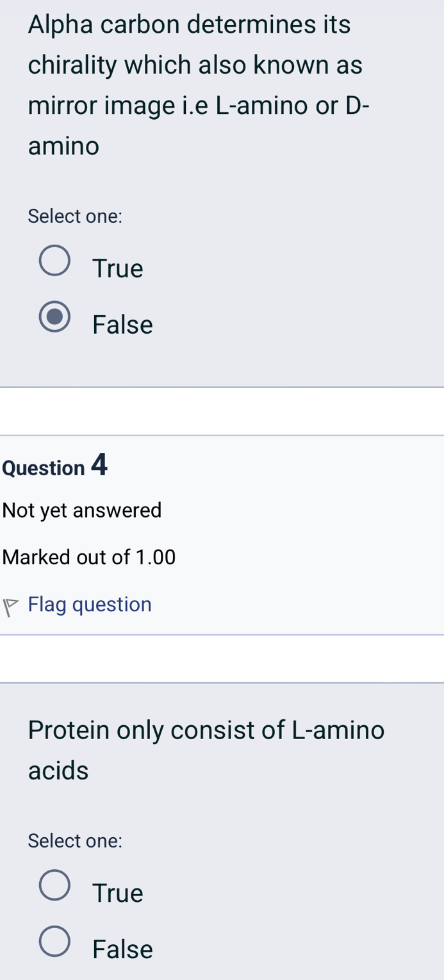This screenshot has width=444, height=980.
Task: Click the word amino ending the chirality question
Action: tap(64, 147)
